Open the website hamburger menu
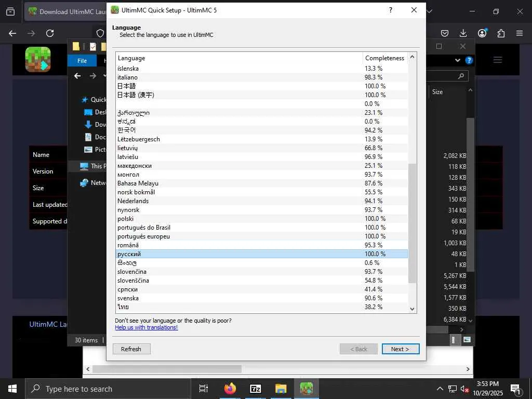 click(497, 60)
